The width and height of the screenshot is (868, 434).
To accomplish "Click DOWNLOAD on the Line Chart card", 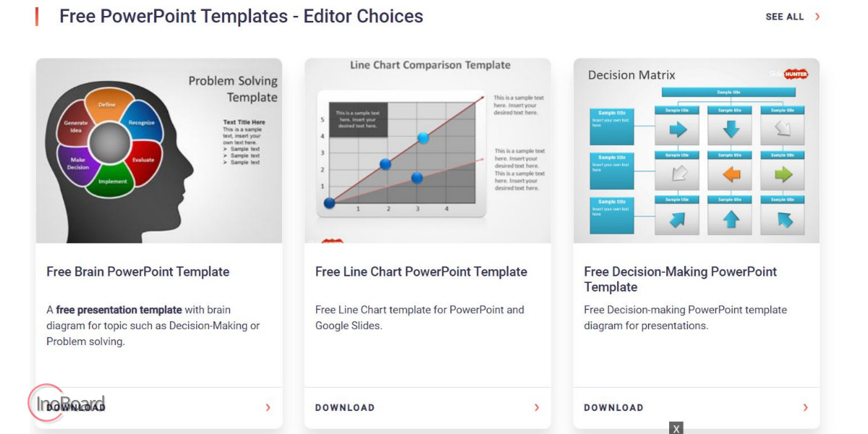I will [345, 407].
